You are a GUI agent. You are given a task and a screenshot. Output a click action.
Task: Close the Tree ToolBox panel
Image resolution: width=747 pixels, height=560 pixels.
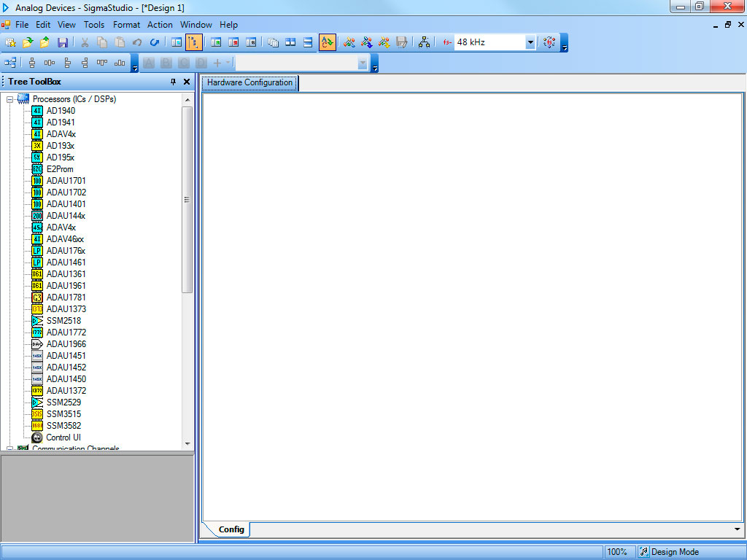click(x=187, y=82)
